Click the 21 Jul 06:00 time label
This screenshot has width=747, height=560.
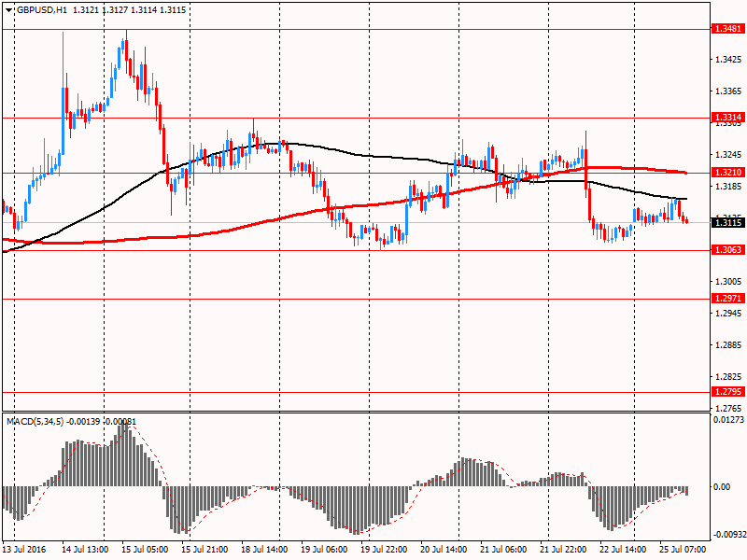pos(503,550)
